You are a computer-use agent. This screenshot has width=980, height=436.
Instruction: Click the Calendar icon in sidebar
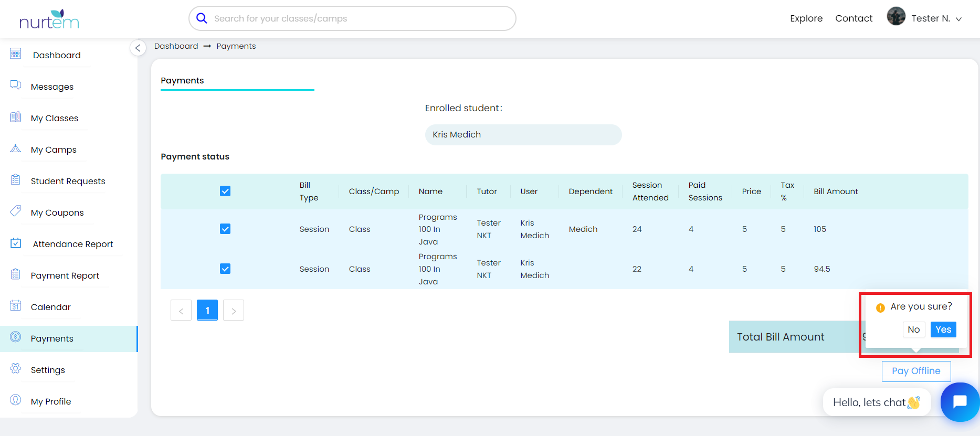pos(16,306)
